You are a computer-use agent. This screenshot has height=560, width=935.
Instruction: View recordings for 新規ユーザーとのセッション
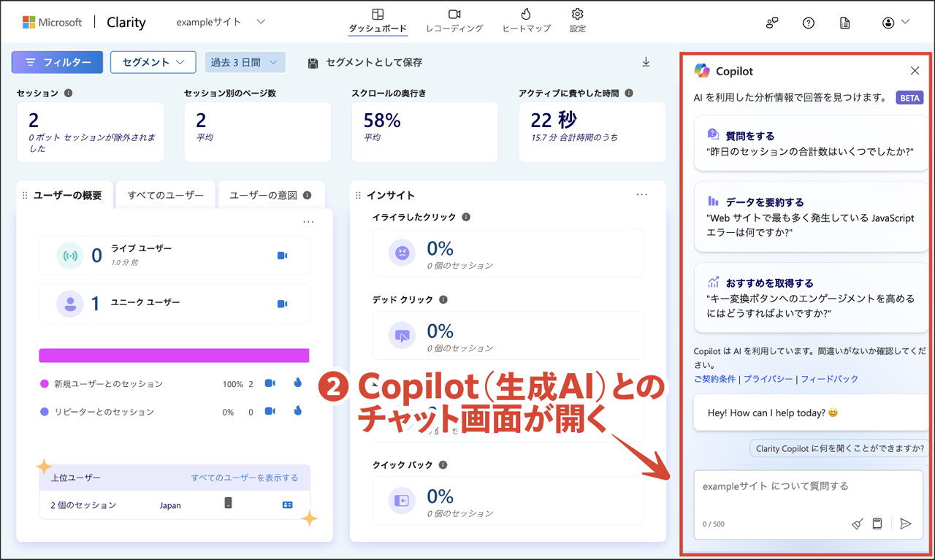point(270,383)
